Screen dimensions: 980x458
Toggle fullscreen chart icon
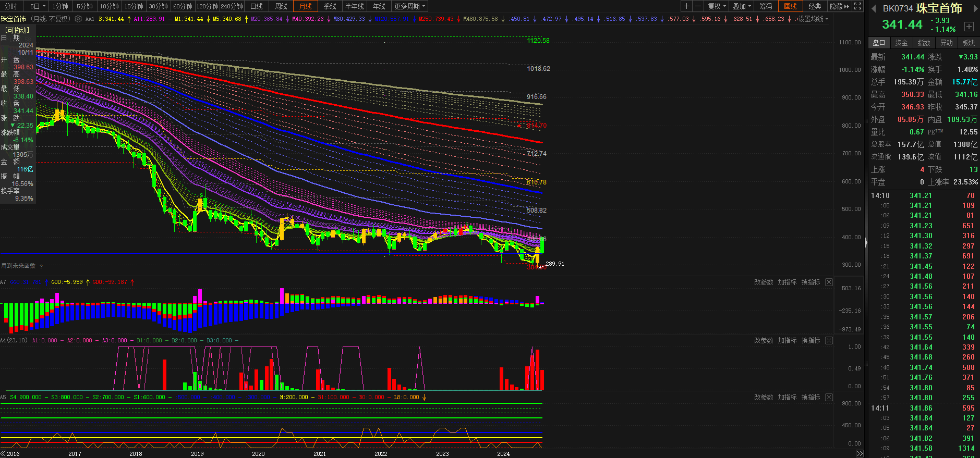click(x=857, y=6)
